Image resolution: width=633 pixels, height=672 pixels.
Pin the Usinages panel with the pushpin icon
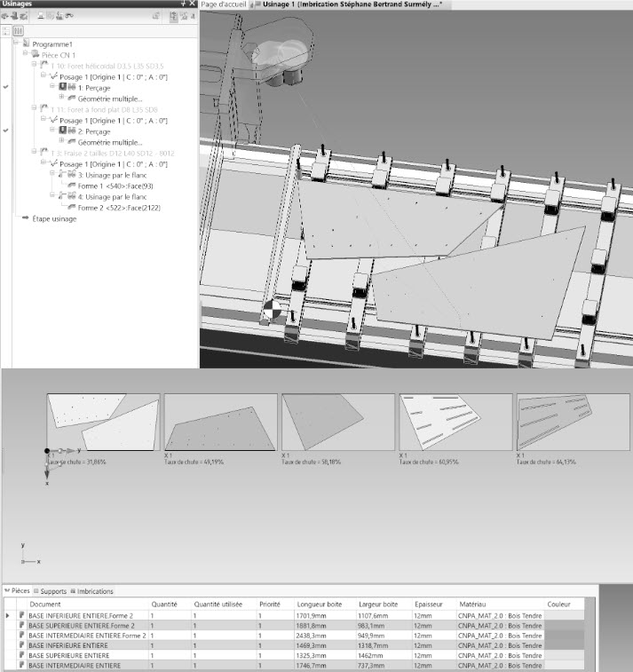point(184,4)
